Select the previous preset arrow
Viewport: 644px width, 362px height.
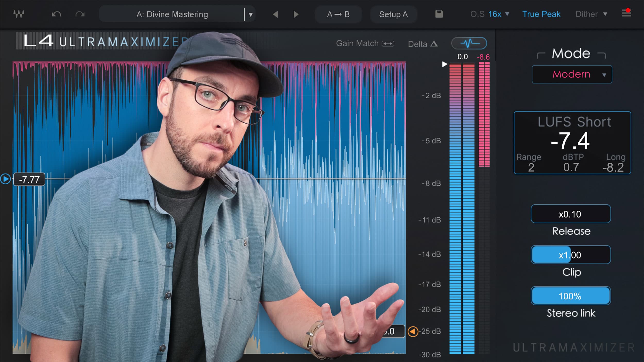[275, 14]
